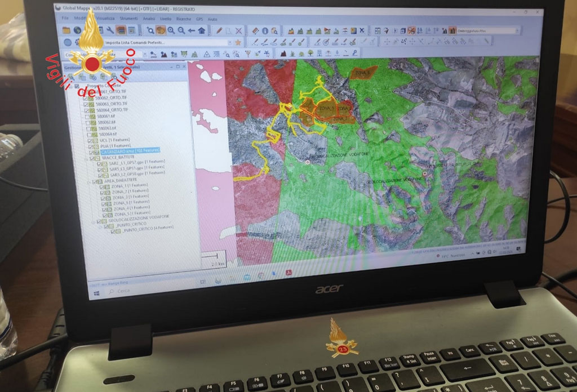The image size is (577, 392).
Task: Click the red X delete feature icon
Action: pyautogui.click(x=238, y=31)
